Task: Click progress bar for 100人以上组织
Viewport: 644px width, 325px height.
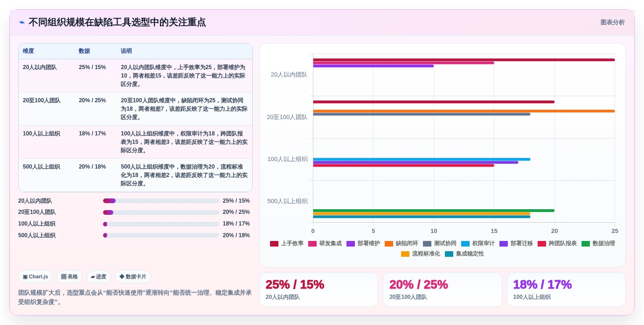Action: 161,224
